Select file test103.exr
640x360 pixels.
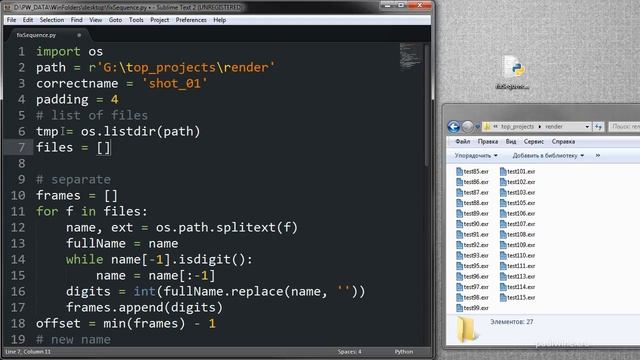point(518,193)
